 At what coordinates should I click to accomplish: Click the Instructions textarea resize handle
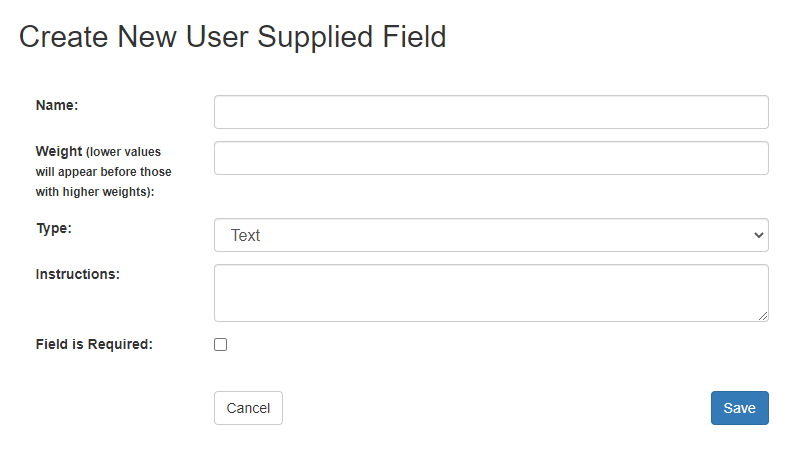[x=763, y=316]
